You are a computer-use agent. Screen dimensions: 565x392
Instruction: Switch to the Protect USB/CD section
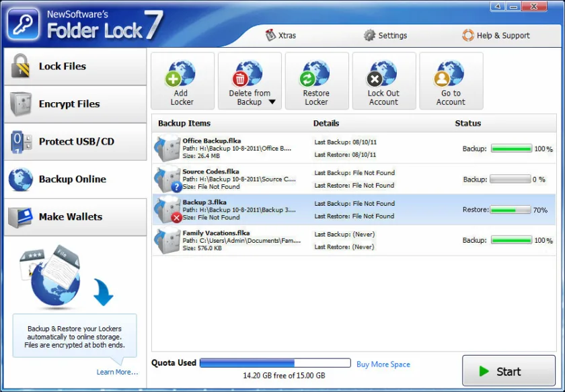click(75, 142)
